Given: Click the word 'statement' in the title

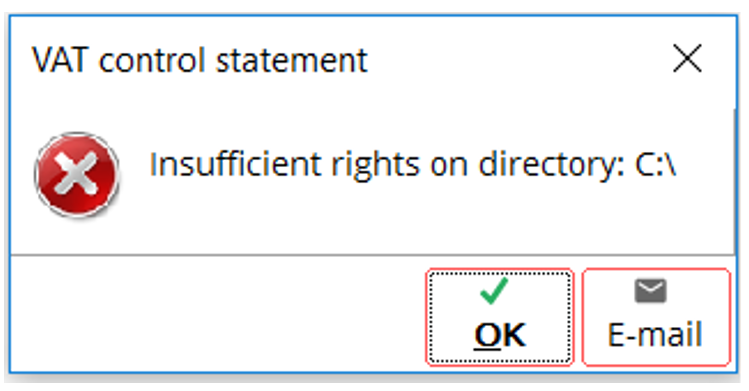Looking at the screenshot, I should (292, 60).
